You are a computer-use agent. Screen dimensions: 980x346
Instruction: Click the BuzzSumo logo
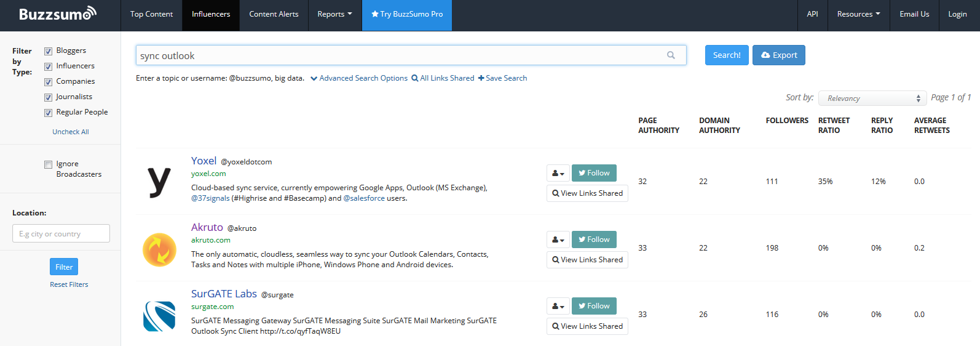pos(58,14)
